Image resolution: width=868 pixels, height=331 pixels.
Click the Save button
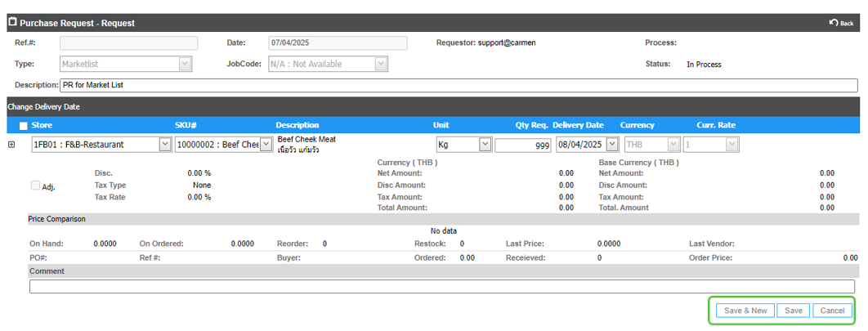(x=793, y=311)
